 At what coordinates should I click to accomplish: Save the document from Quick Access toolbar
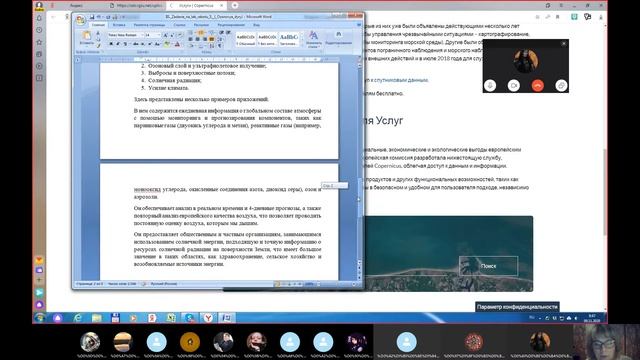(x=92, y=17)
